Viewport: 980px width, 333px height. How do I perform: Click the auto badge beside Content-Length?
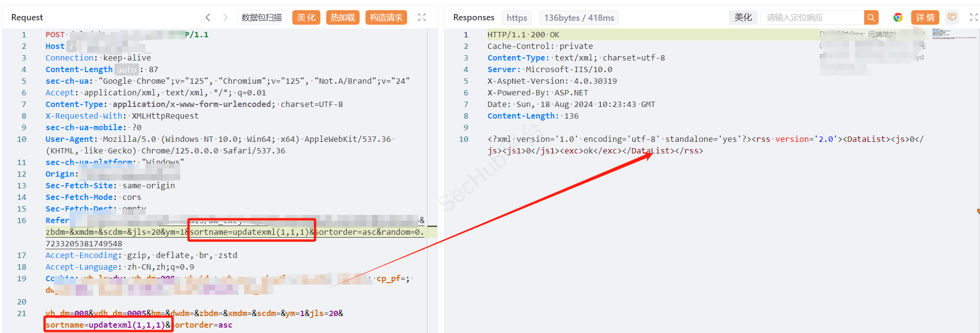point(126,70)
